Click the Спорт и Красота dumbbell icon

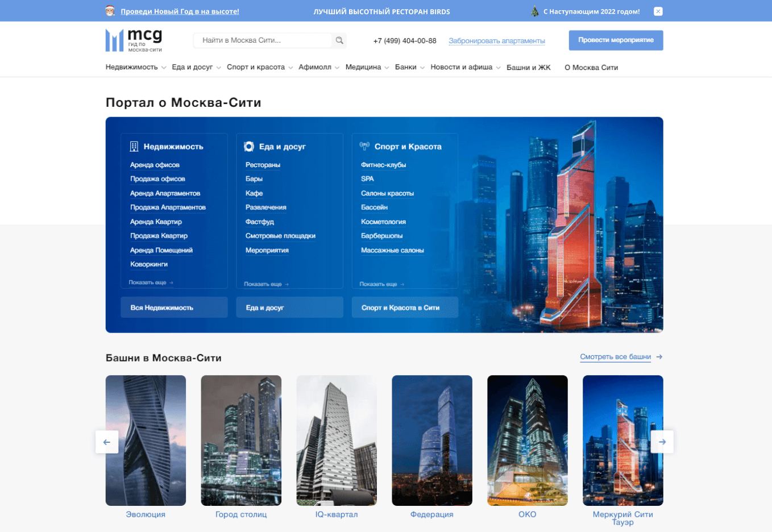coord(364,146)
